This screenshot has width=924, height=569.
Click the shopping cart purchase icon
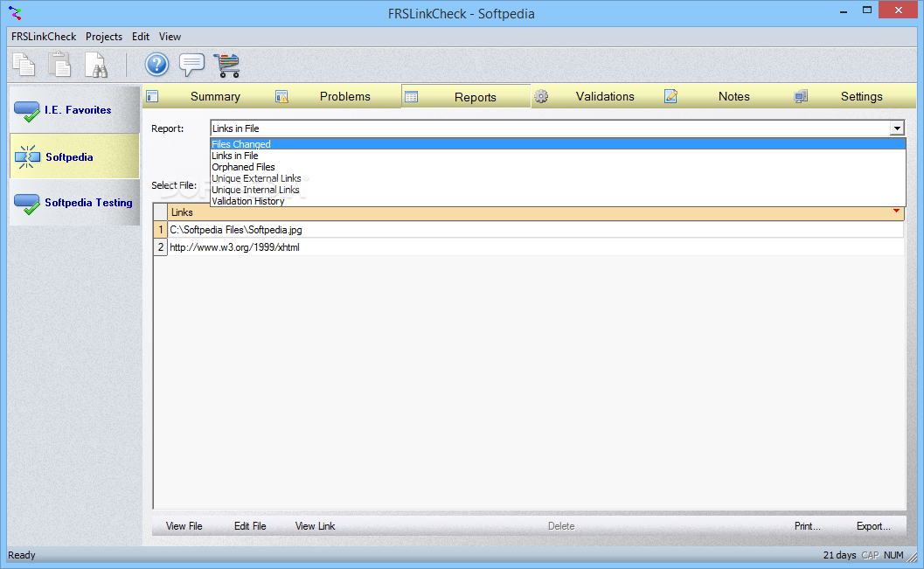tap(227, 66)
